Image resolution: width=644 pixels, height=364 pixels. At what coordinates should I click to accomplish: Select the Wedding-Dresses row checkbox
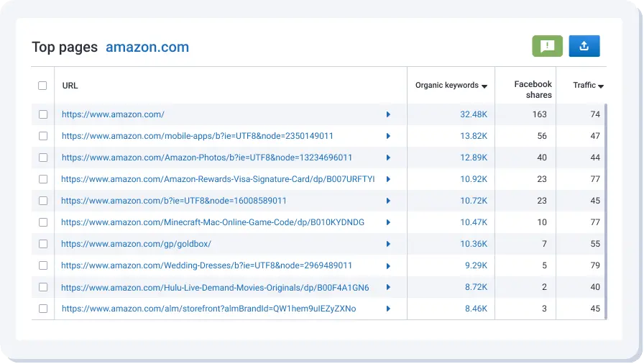pos(43,265)
